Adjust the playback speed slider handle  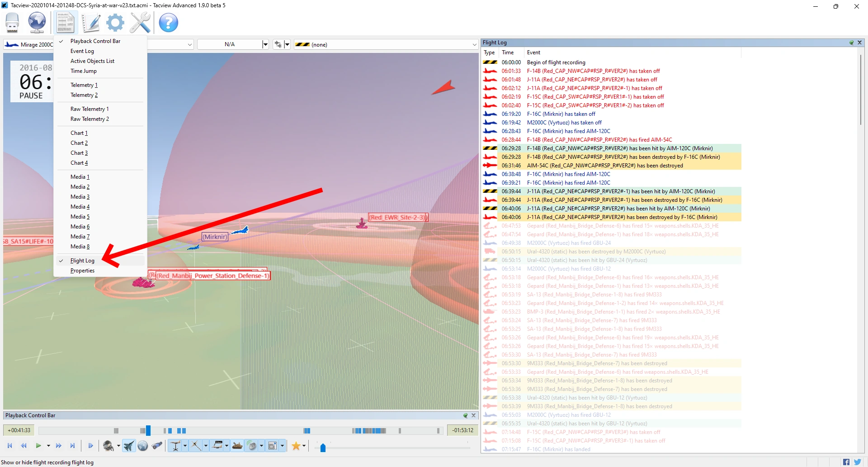(323, 448)
